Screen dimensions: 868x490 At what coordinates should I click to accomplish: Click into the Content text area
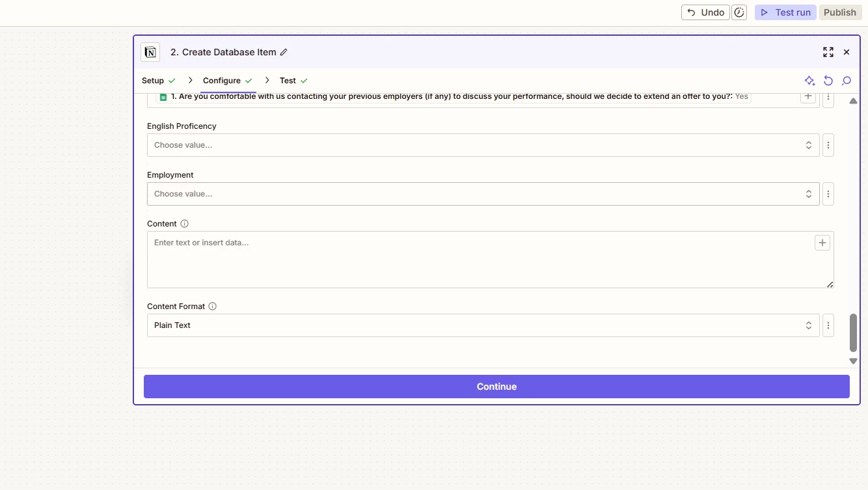[x=491, y=260]
